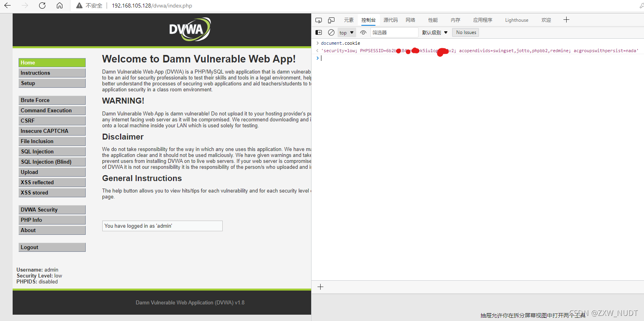
Task: Go back with the browser back arrow
Action: click(8, 6)
